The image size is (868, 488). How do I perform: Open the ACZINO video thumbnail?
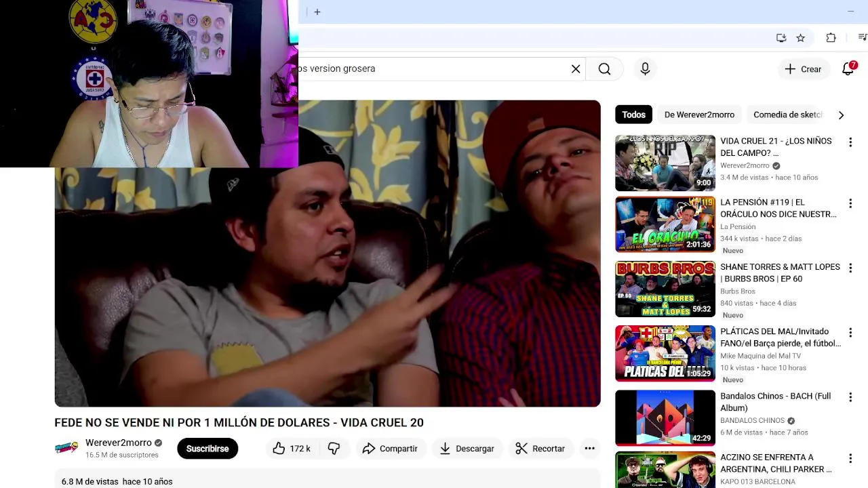coord(665,470)
